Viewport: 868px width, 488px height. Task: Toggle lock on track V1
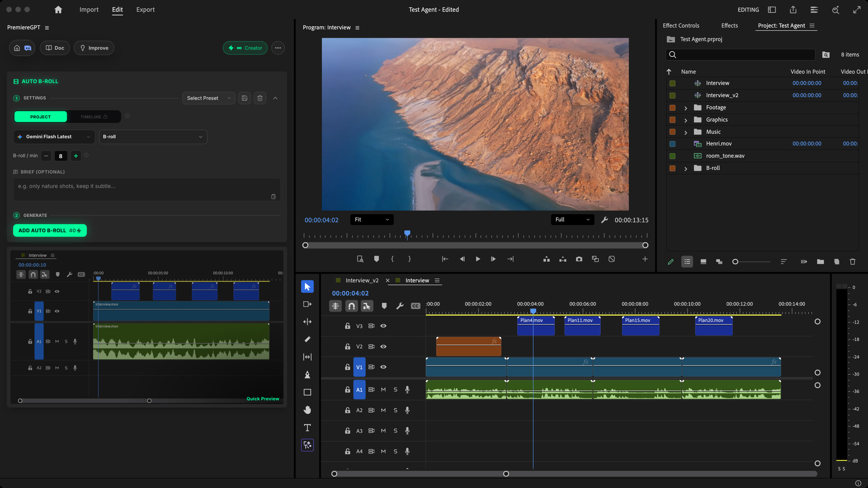tap(347, 367)
